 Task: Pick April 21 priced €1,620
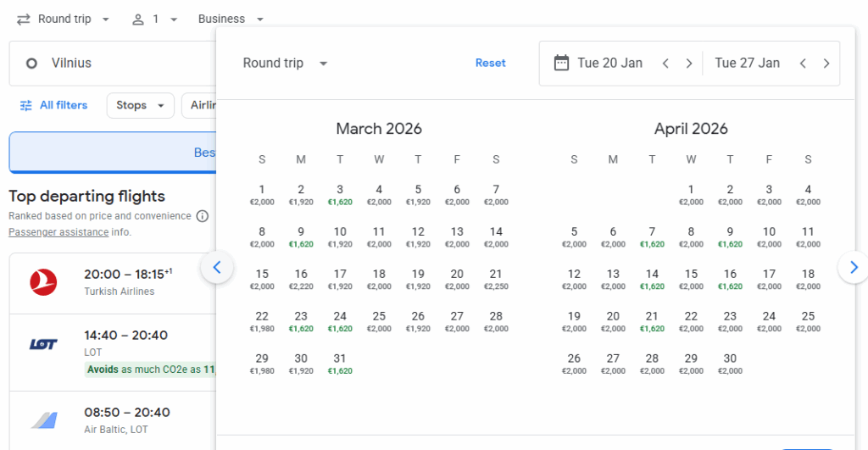tap(652, 321)
